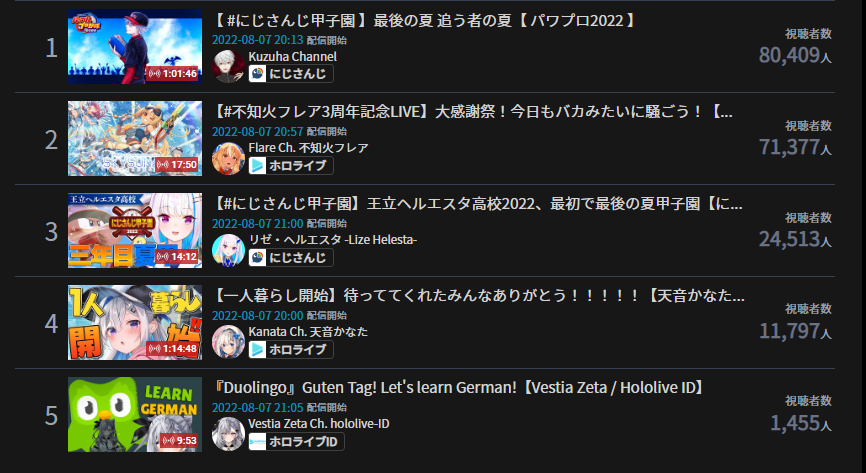Open Duolingo Guten Tag stream title
Image resolution: width=866 pixels, height=473 pixels.
click(x=460, y=387)
